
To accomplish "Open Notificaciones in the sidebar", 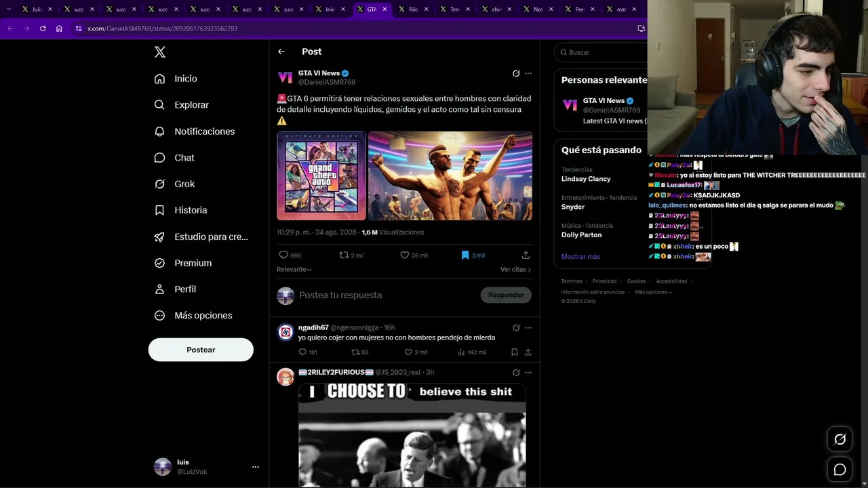I will coord(194,131).
